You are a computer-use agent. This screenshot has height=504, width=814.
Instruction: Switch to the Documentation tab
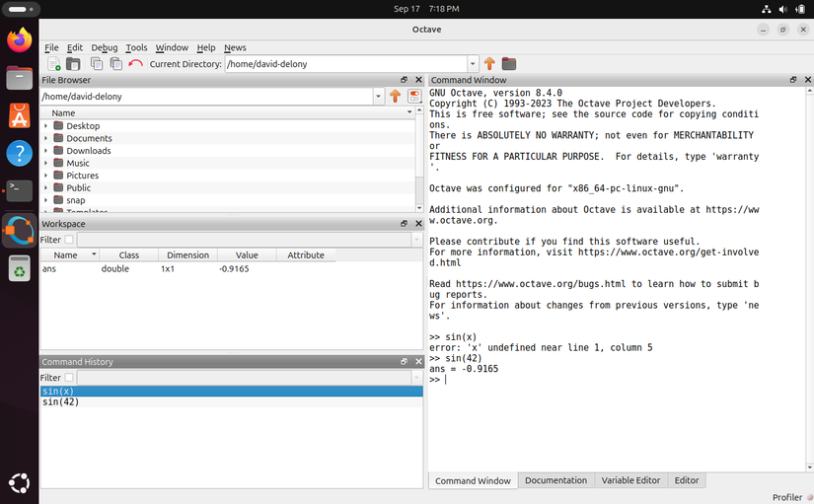(555, 480)
